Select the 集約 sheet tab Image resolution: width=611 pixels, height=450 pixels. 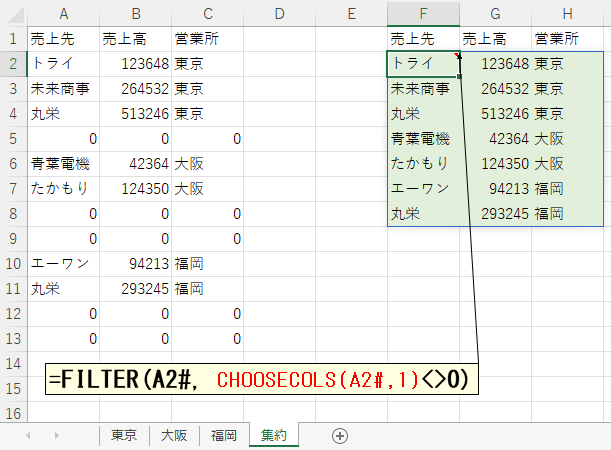[x=274, y=435]
